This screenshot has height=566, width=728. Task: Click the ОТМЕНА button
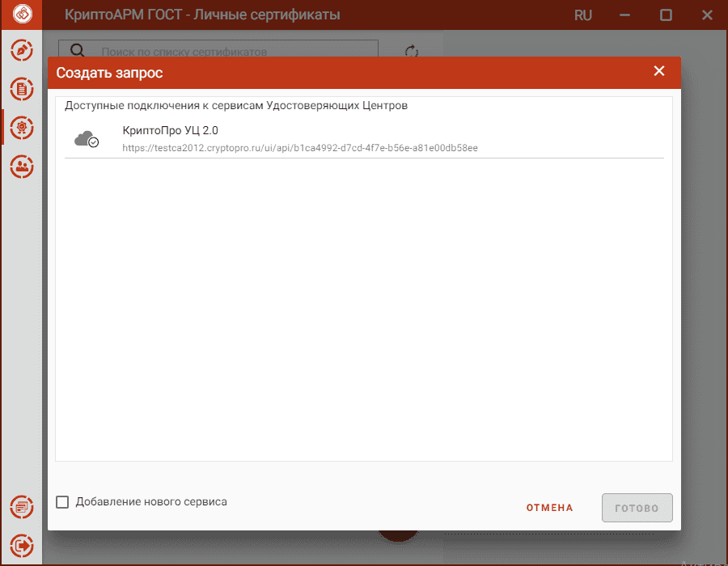coord(549,508)
